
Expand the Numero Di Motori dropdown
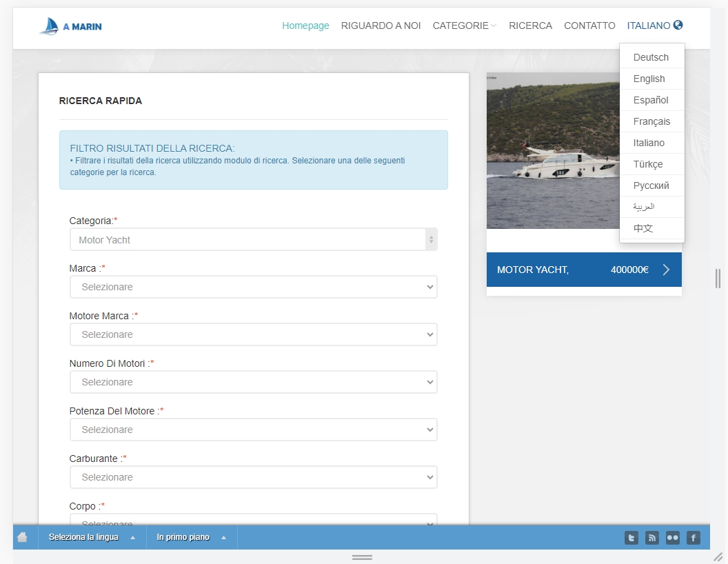click(254, 382)
